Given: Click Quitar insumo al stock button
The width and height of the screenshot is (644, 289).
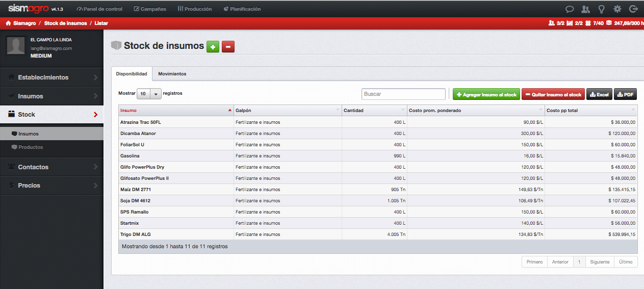Looking at the screenshot, I should (553, 94).
